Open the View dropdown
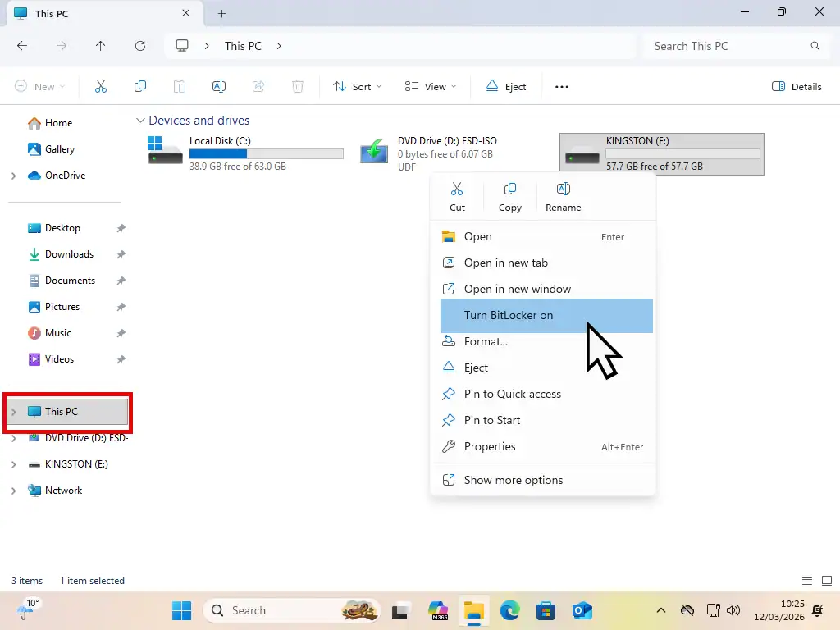The height and width of the screenshot is (630, 840). click(428, 86)
